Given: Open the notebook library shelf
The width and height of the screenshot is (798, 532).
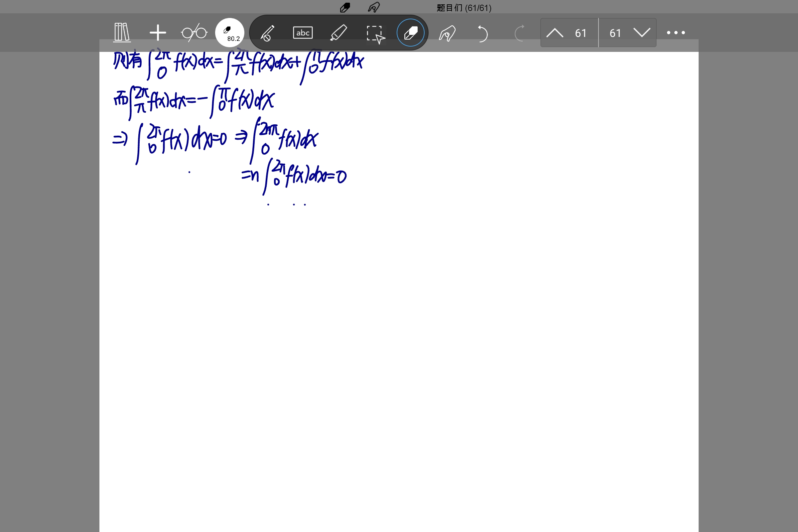Looking at the screenshot, I should point(122,33).
